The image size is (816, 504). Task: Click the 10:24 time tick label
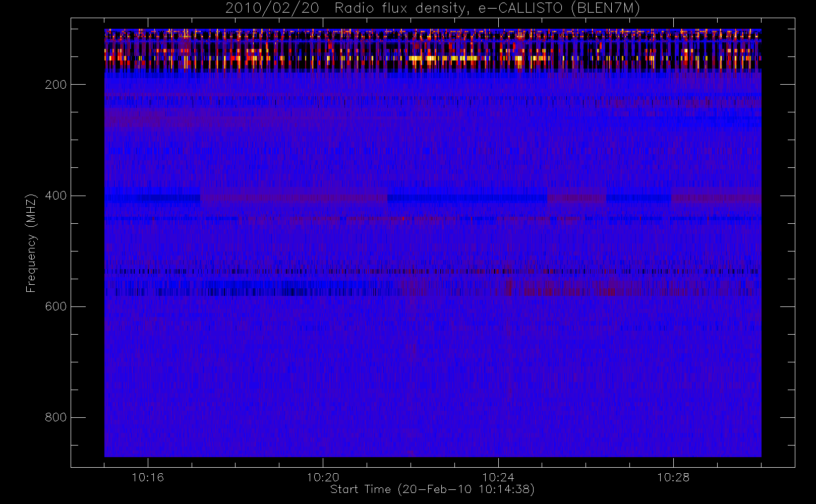point(498,477)
